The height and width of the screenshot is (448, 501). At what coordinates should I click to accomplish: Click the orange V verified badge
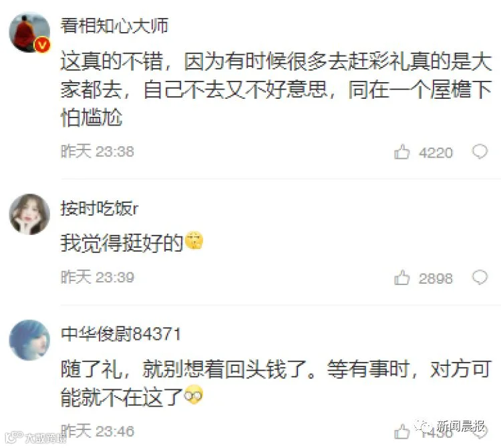(42, 45)
